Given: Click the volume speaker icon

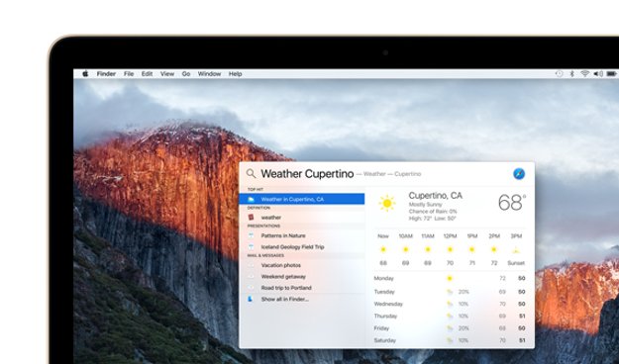Looking at the screenshot, I should point(598,74).
